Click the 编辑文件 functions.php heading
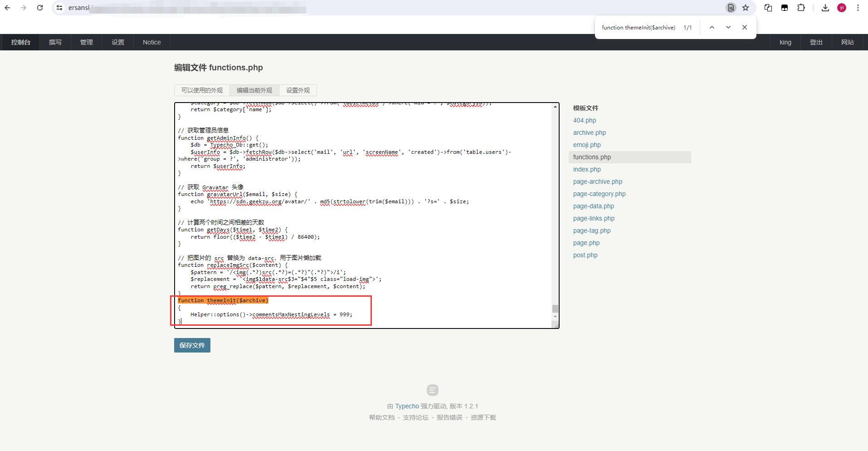The image size is (868, 451). (219, 68)
